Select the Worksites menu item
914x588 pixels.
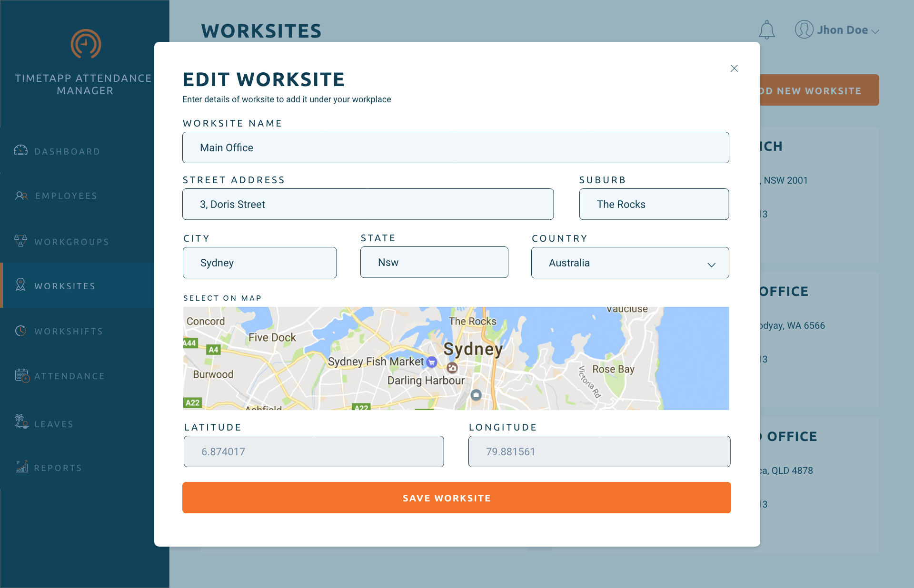click(77, 286)
